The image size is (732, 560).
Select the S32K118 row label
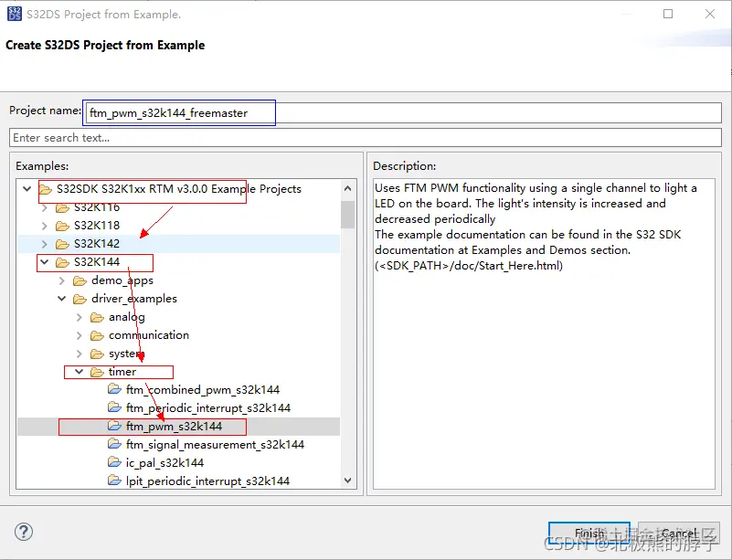97,226
